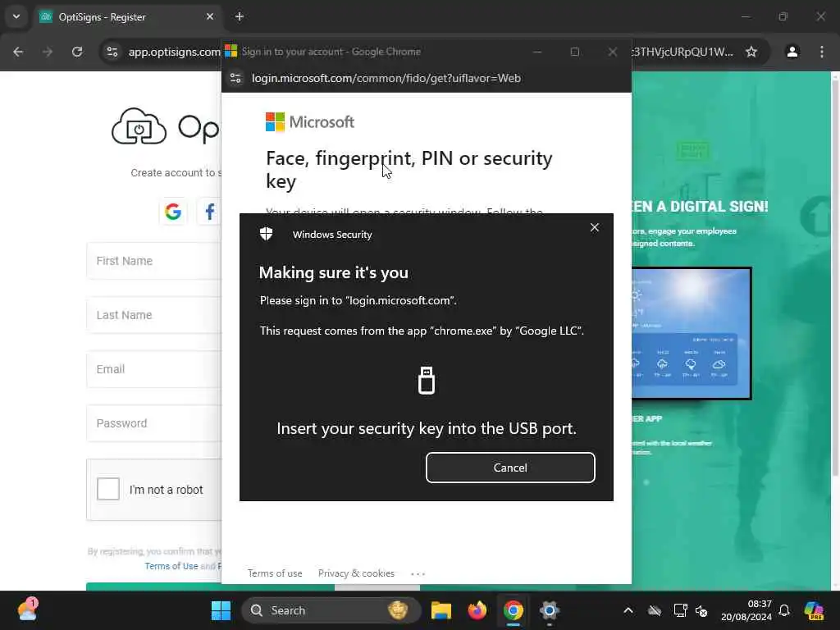Image resolution: width=840 pixels, height=630 pixels.
Task: Sign up with Facebook icon on OptiSigns
Action: [x=209, y=212]
